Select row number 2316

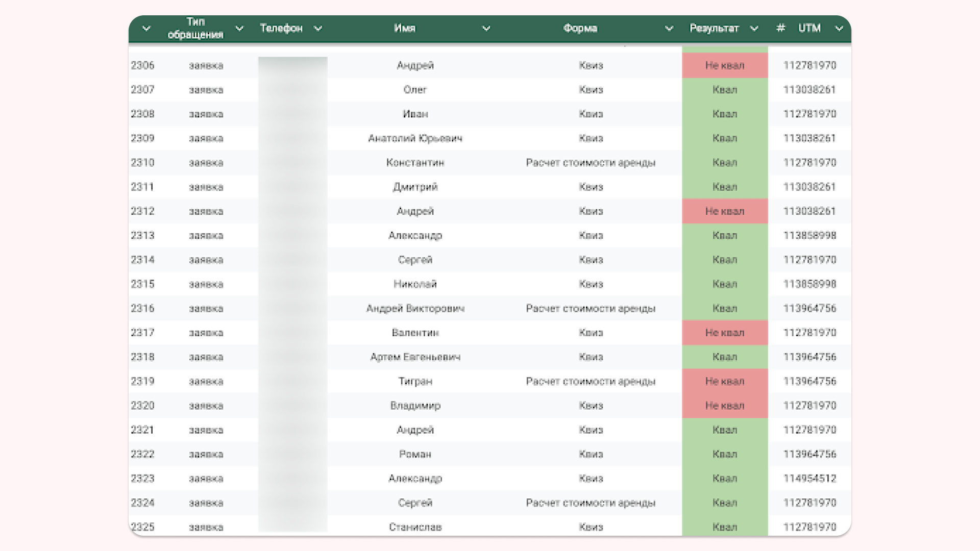coord(142,308)
